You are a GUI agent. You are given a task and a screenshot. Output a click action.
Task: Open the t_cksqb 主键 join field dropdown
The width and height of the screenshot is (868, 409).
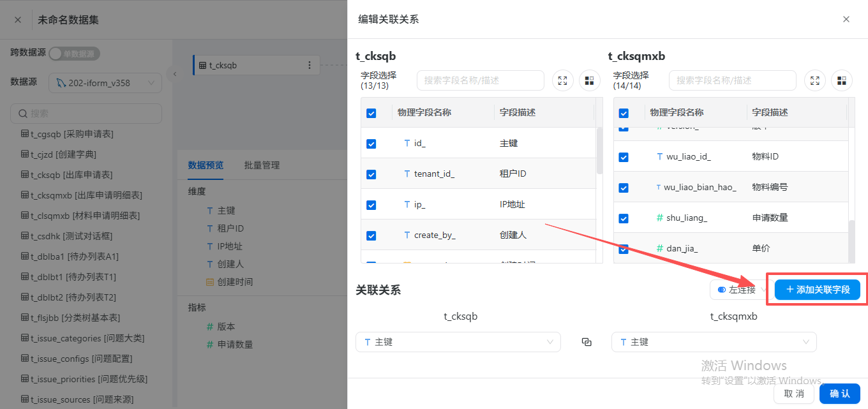coord(458,342)
